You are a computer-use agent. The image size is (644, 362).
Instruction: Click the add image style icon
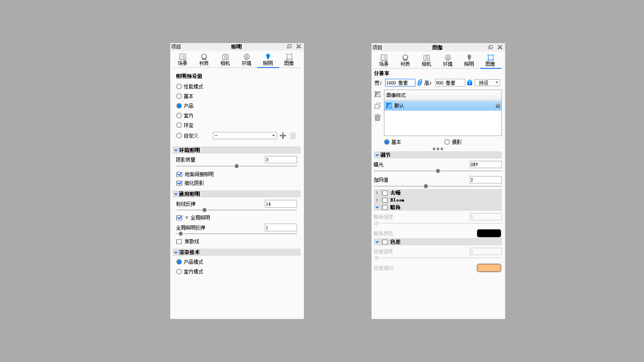click(377, 95)
